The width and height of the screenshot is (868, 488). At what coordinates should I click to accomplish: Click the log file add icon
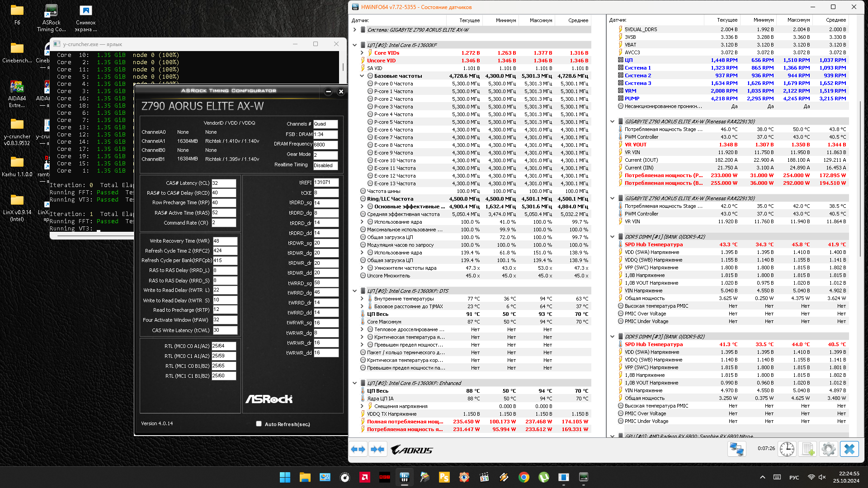click(x=808, y=449)
